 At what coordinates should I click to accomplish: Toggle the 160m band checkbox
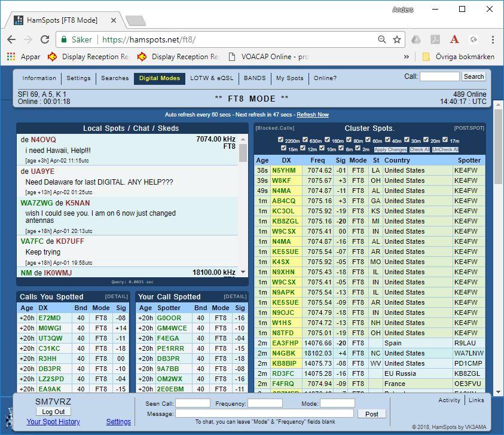pos(327,139)
